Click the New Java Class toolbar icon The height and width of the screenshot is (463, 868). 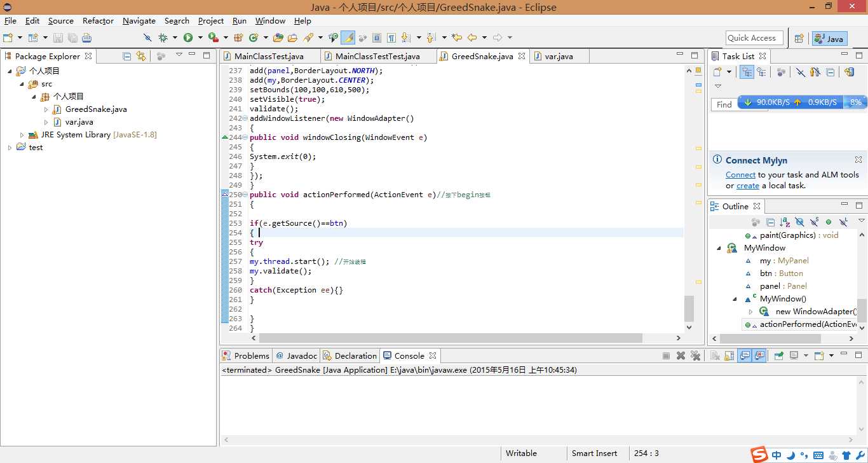tap(254, 38)
